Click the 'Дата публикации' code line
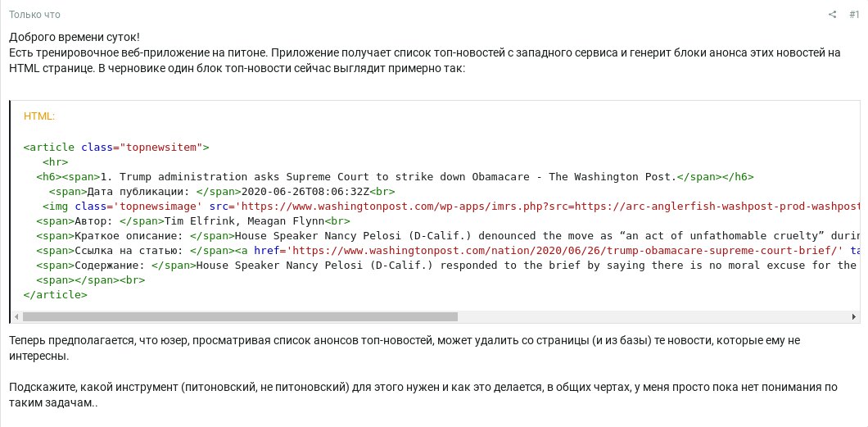 tap(221, 192)
